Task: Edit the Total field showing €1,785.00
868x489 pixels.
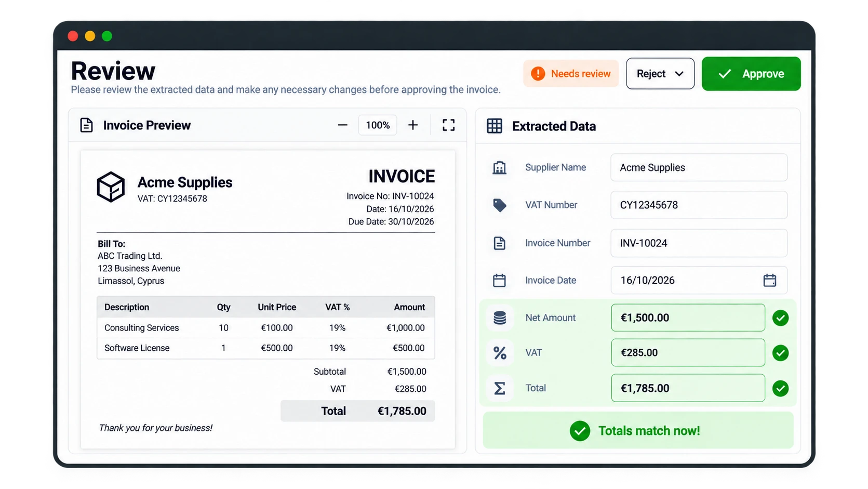Action: click(688, 388)
